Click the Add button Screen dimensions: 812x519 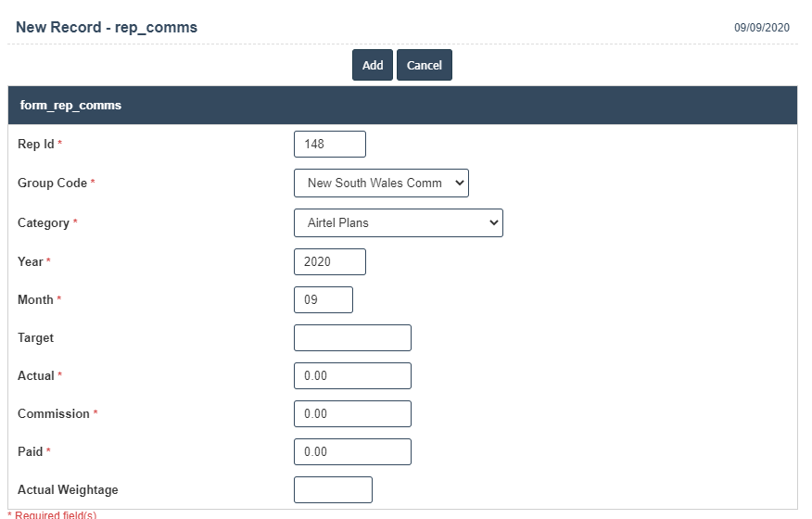click(x=373, y=65)
